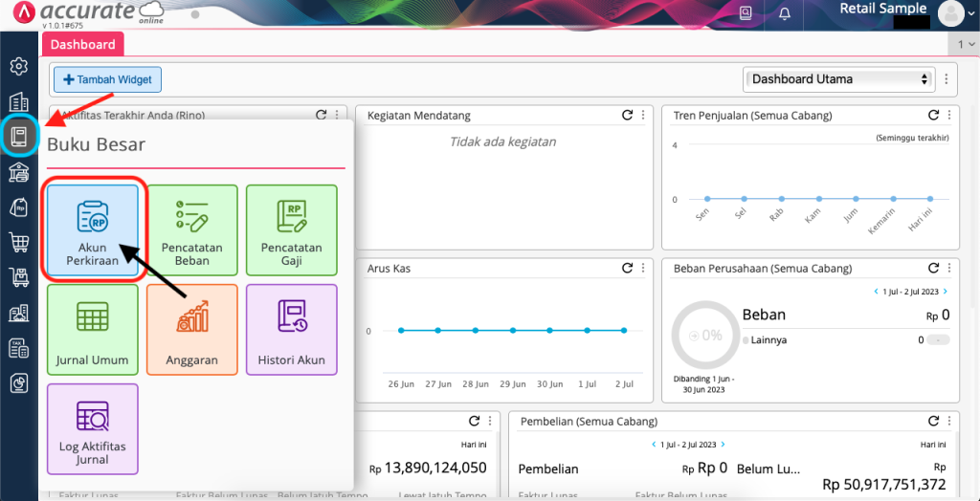
Task: Open settings gear in the sidebar
Action: [x=18, y=67]
